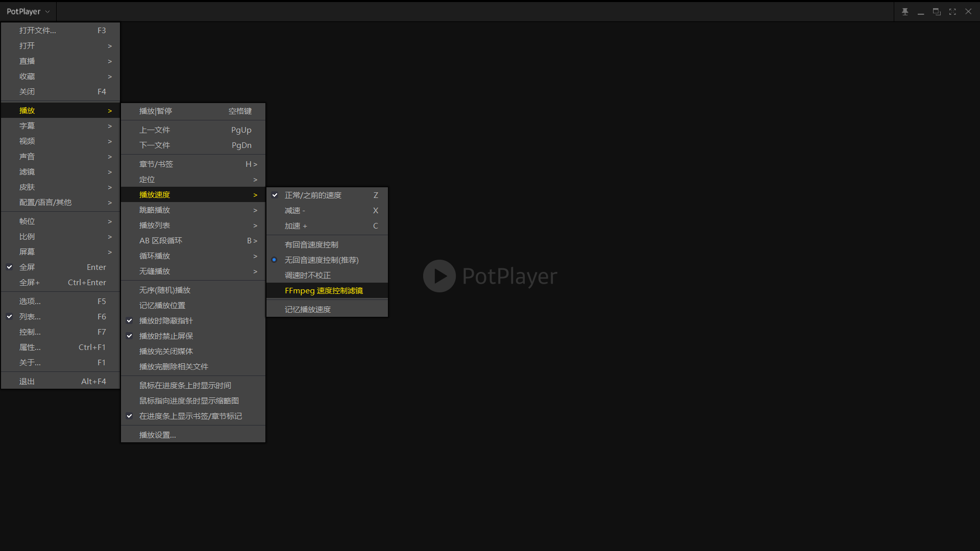
Task: Select 有回音速度控制 option
Action: (327, 244)
